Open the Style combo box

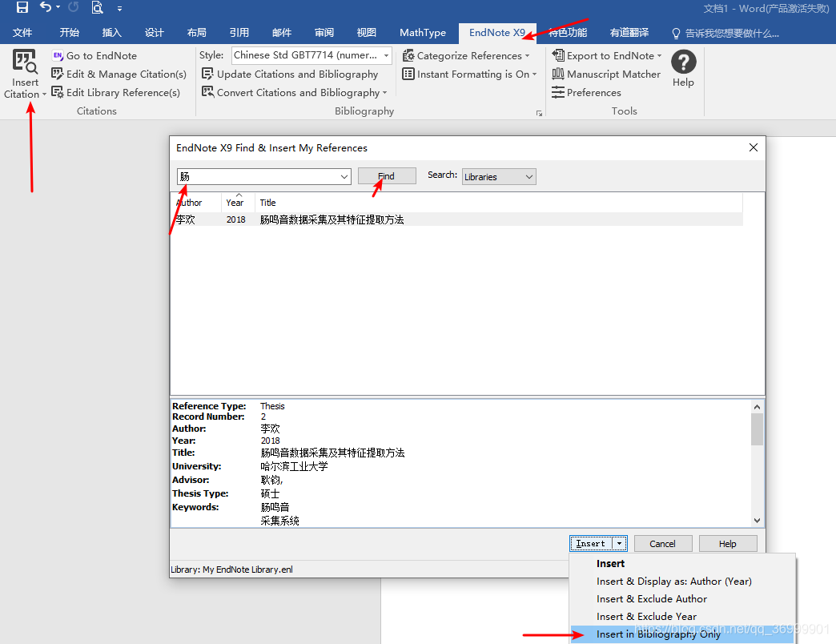(x=312, y=55)
